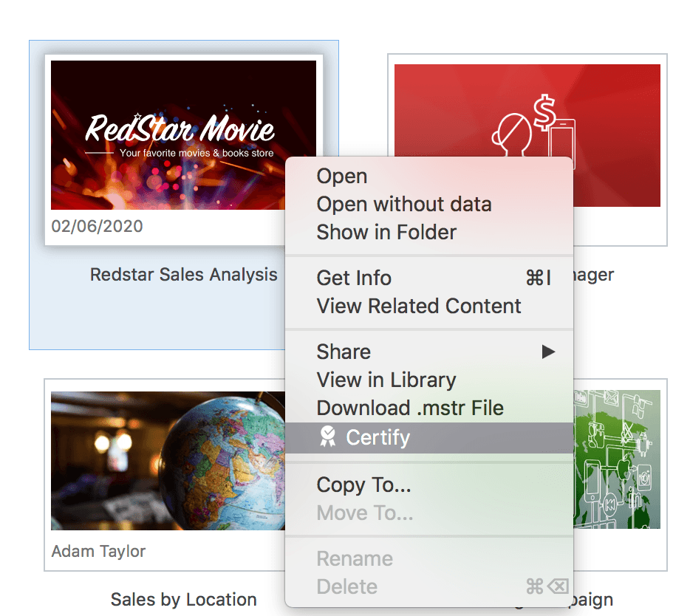Select the globe Sales by Location thumbnail
The width and height of the screenshot is (690, 616).
click(168, 460)
